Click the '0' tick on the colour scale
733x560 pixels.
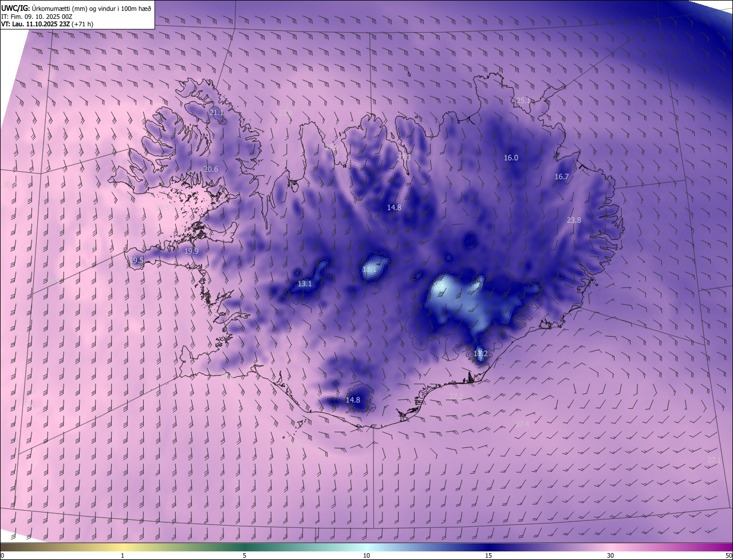click(2, 556)
